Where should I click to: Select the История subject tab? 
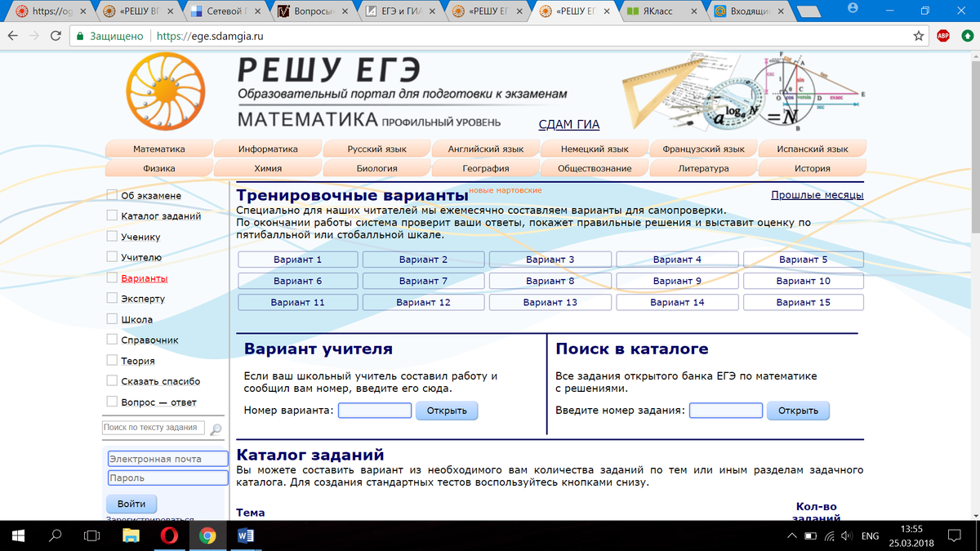click(x=812, y=168)
